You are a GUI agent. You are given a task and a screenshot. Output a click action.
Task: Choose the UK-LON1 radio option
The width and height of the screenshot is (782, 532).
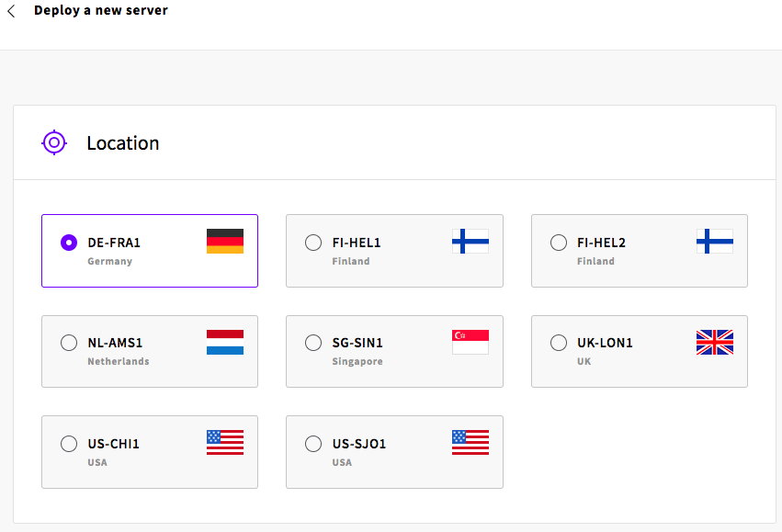pos(559,343)
